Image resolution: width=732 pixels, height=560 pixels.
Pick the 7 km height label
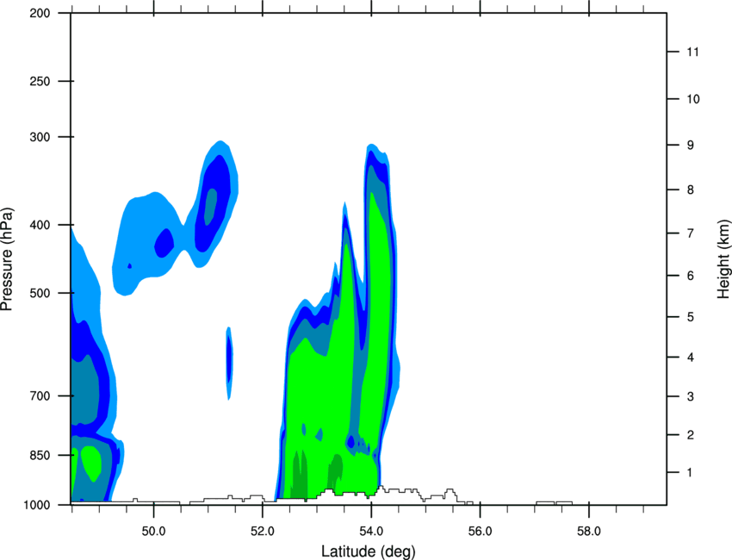pos(691,233)
